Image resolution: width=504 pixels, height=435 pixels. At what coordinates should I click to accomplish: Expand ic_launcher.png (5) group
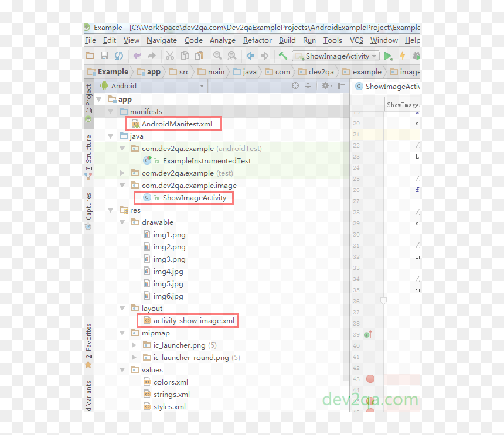[x=134, y=345]
